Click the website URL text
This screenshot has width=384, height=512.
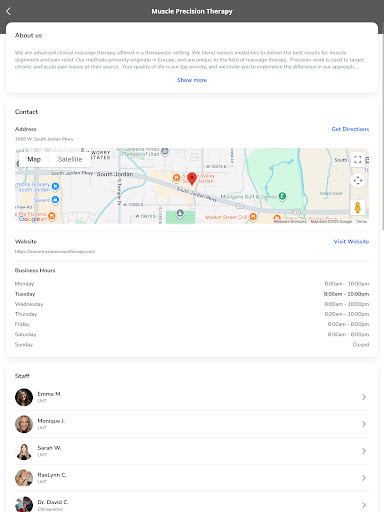click(x=55, y=252)
